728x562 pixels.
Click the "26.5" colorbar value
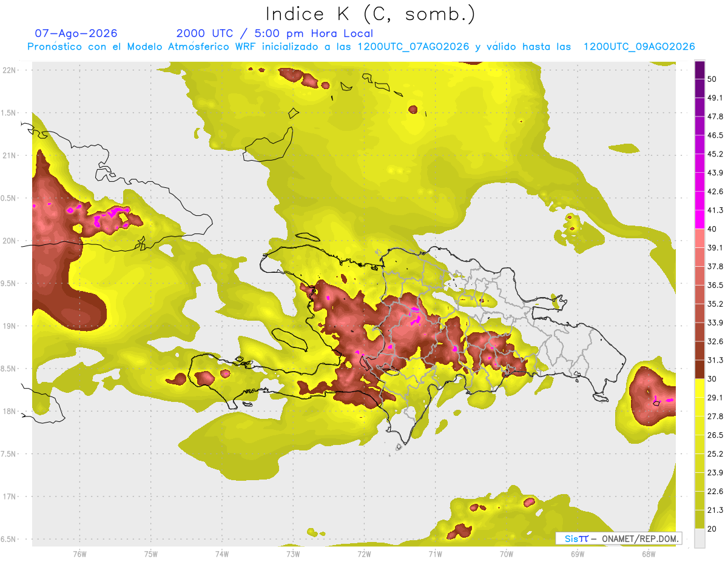pos(715,435)
